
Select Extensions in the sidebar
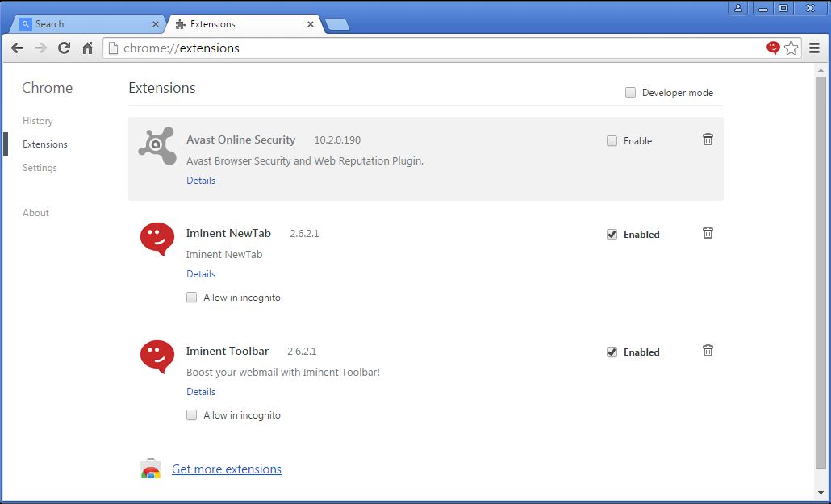[x=45, y=144]
